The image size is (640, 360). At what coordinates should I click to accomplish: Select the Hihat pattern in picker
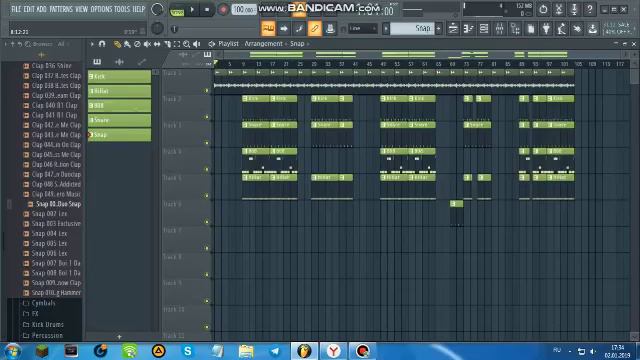tap(120, 91)
